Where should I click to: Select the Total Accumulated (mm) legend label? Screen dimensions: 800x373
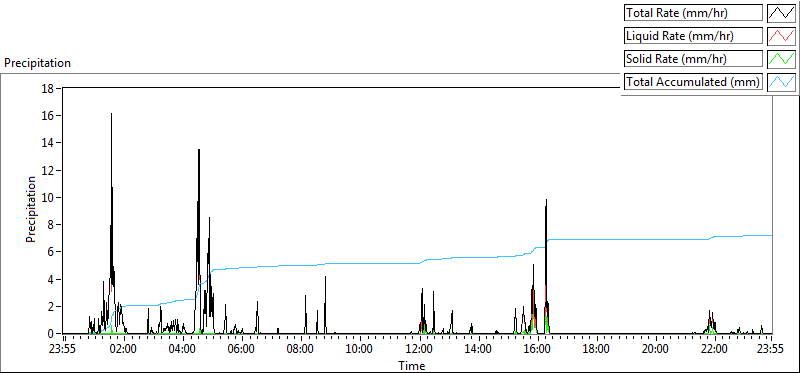point(693,82)
